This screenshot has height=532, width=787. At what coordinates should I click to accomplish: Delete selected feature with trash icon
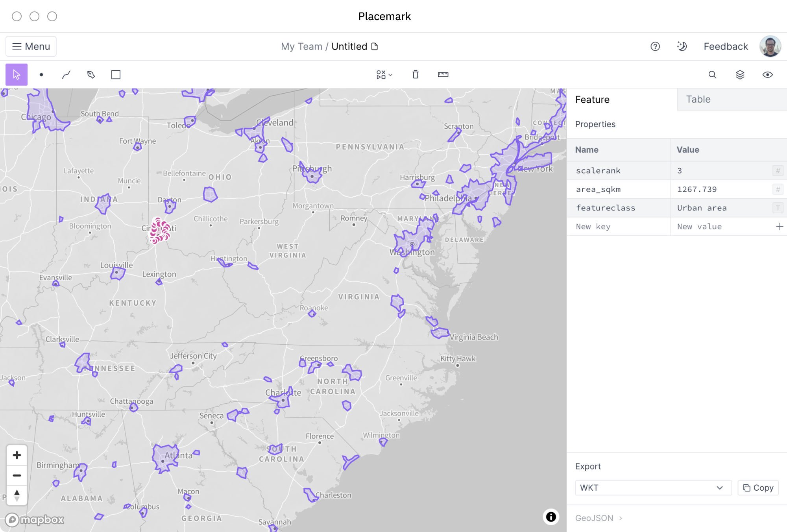[416, 75]
